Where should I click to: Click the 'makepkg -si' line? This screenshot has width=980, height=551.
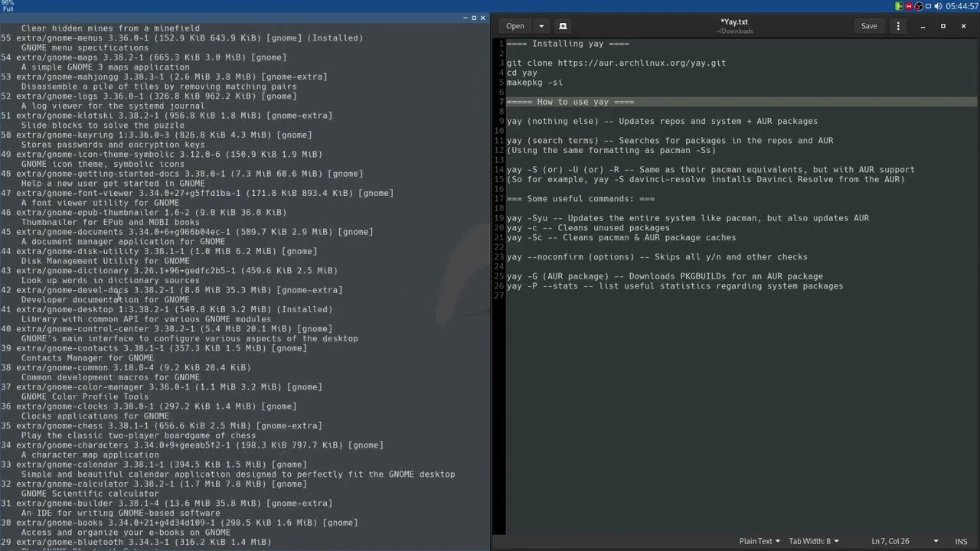534,83
